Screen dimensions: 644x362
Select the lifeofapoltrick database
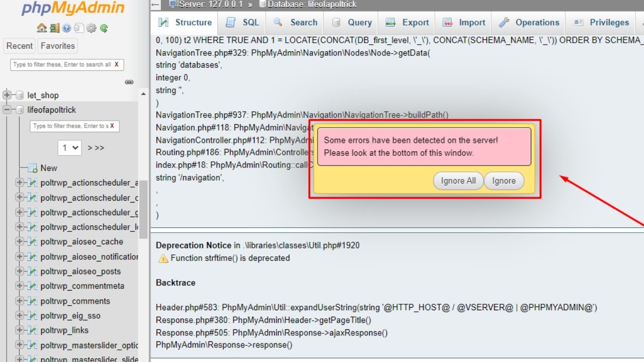51,110
